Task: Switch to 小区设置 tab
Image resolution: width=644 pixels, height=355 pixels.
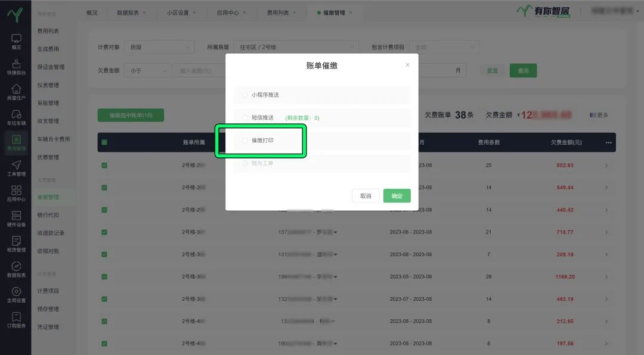Action: [x=177, y=13]
